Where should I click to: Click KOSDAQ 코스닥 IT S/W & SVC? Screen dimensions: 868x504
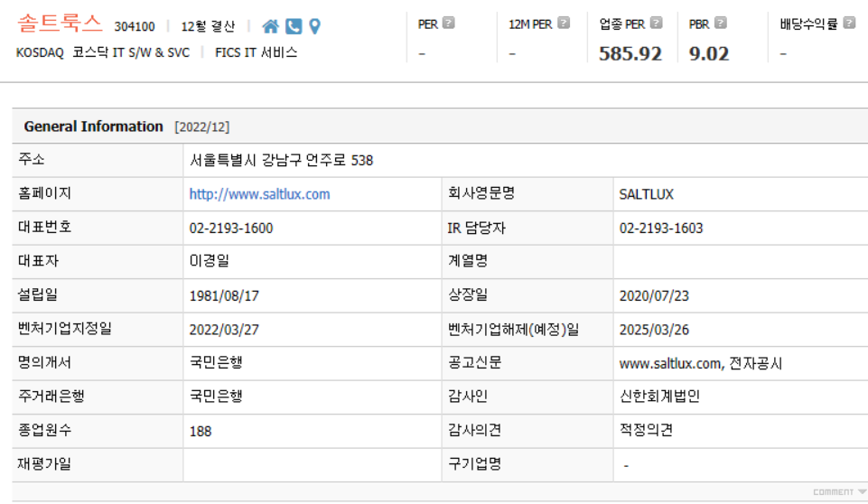[103, 52]
